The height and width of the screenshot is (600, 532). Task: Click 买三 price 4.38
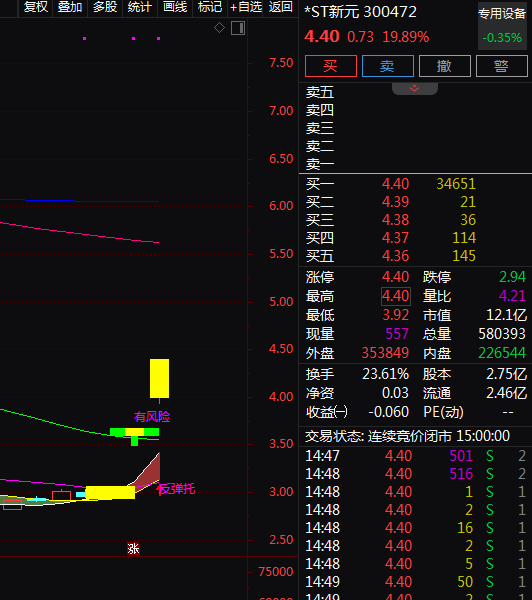click(395, 220)
